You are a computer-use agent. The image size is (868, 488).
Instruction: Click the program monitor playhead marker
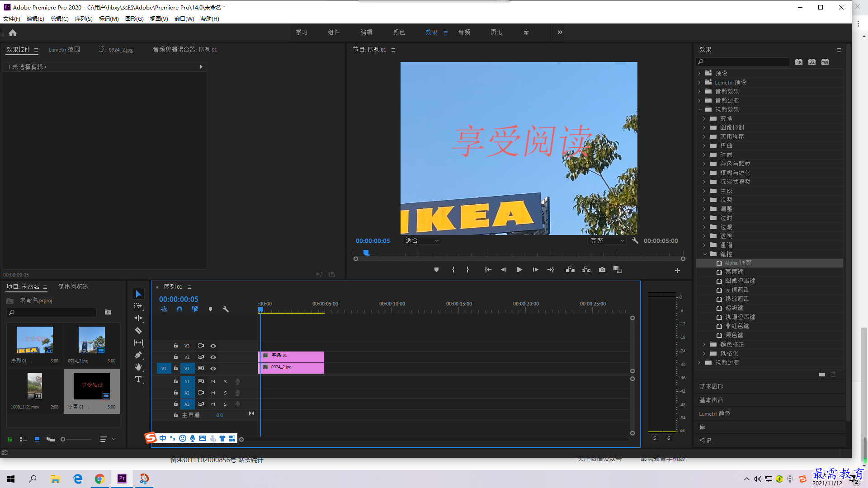pyautogui.click(x=366, y=253)
